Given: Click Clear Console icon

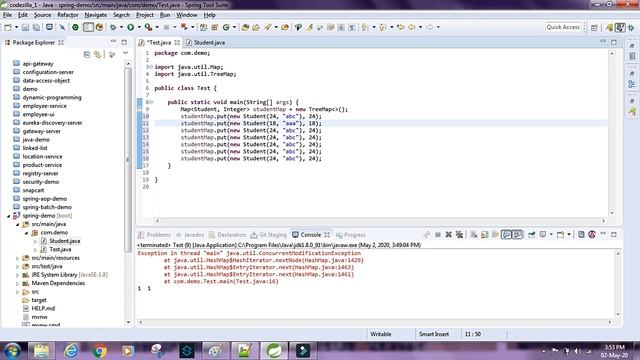Looking at the screenshot, I should 474,235.
